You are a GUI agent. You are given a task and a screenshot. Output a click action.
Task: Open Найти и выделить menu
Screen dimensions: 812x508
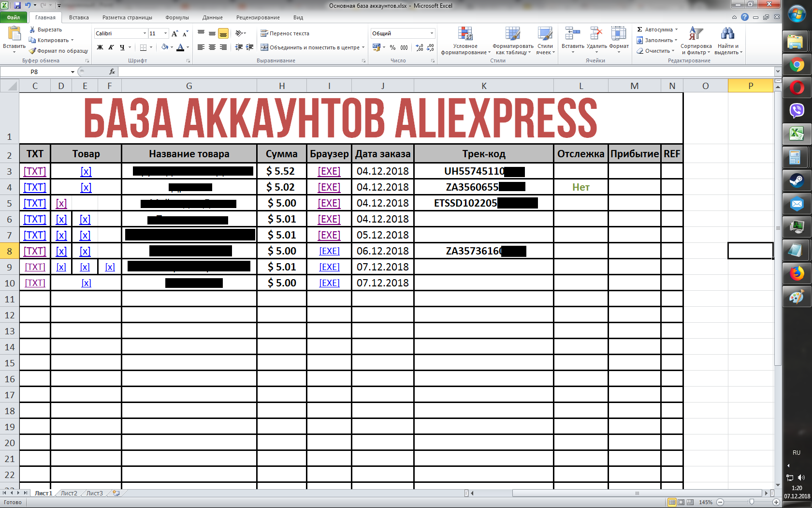tap(727, 41)
